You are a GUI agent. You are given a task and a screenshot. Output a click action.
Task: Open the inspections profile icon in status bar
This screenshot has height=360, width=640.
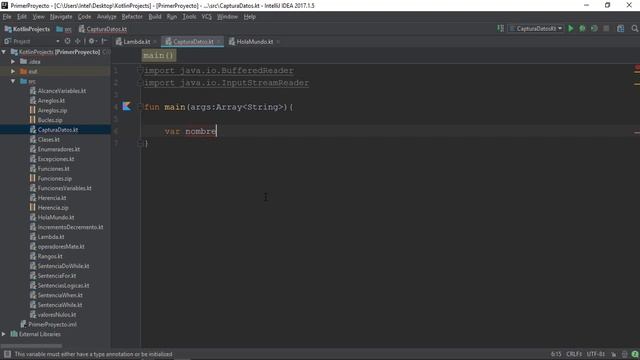624,354
